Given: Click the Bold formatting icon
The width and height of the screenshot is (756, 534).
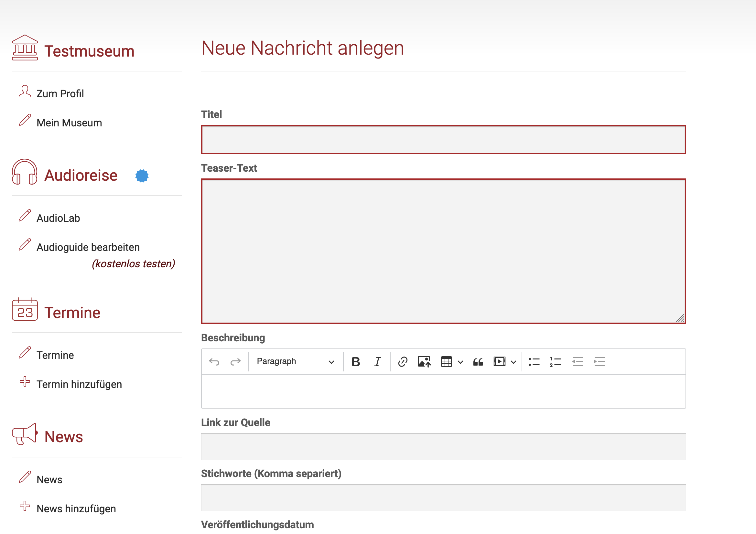Looking at the screenshot, I should click(x=356, y=362).
